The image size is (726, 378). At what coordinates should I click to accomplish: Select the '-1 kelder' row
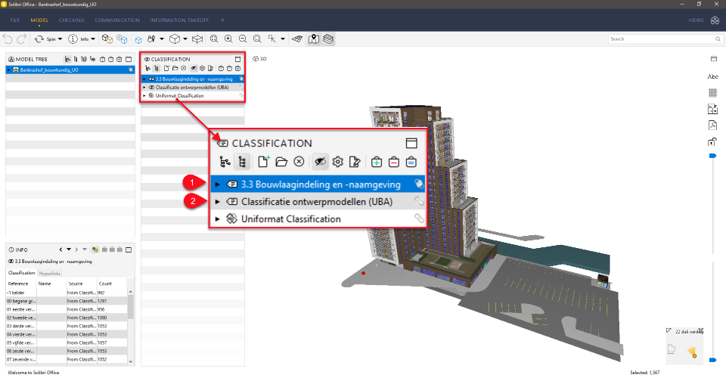[67, 293]
